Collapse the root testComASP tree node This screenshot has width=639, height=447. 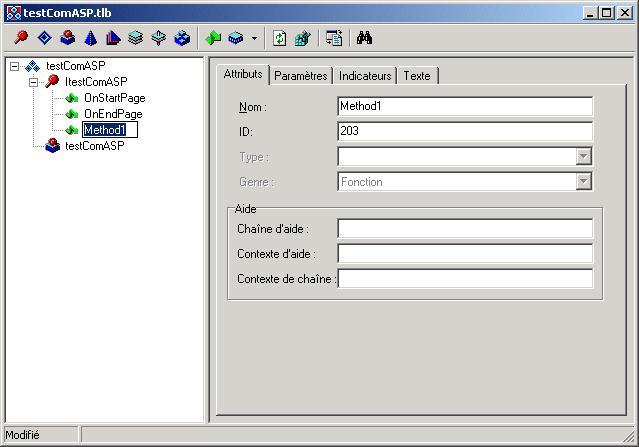tap(14, 66)
